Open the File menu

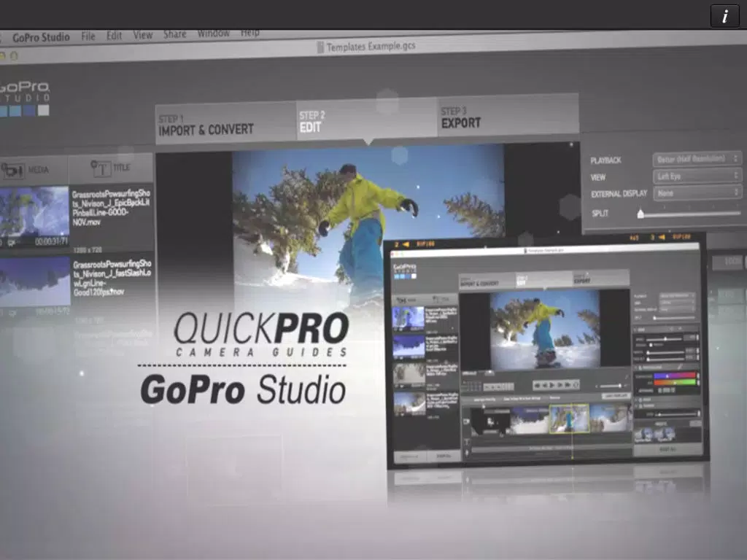tap(88, 36)
